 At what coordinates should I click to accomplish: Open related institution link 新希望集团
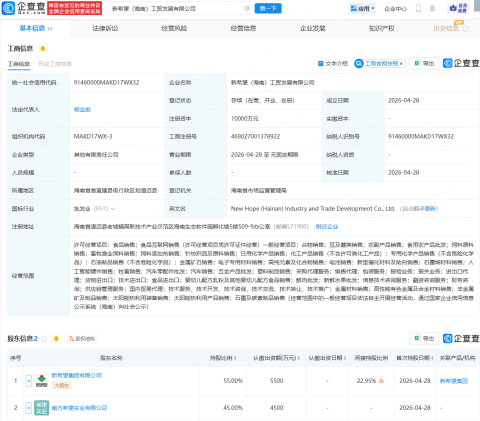pyautogui.click(x=454, y=381)
